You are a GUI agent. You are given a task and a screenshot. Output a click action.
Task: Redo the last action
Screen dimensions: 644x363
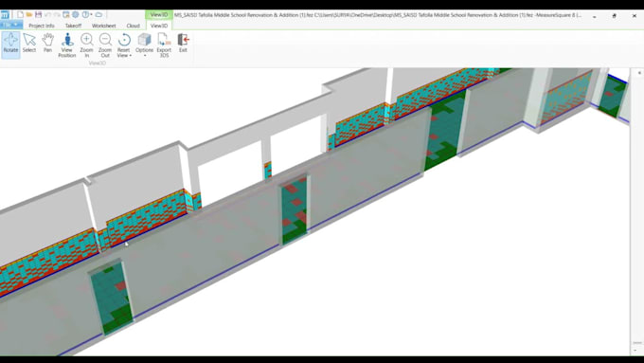[x=57, y=15]
